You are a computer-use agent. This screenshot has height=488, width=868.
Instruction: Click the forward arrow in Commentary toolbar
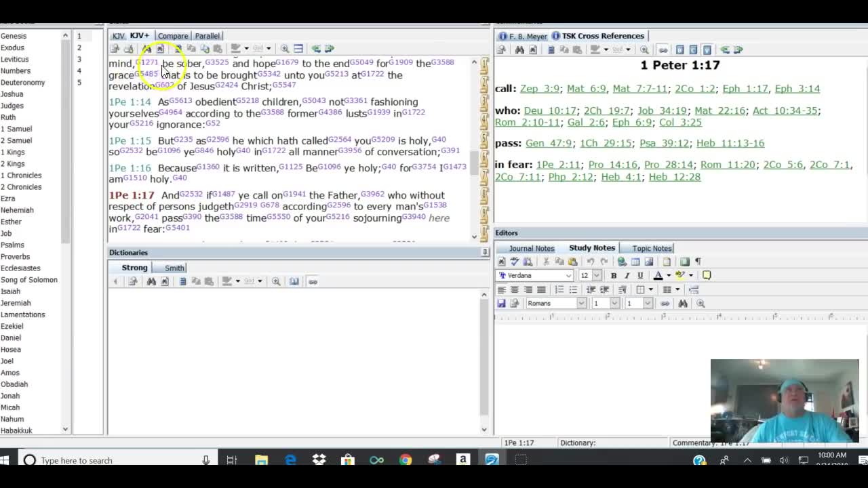[x=738, y=49]
